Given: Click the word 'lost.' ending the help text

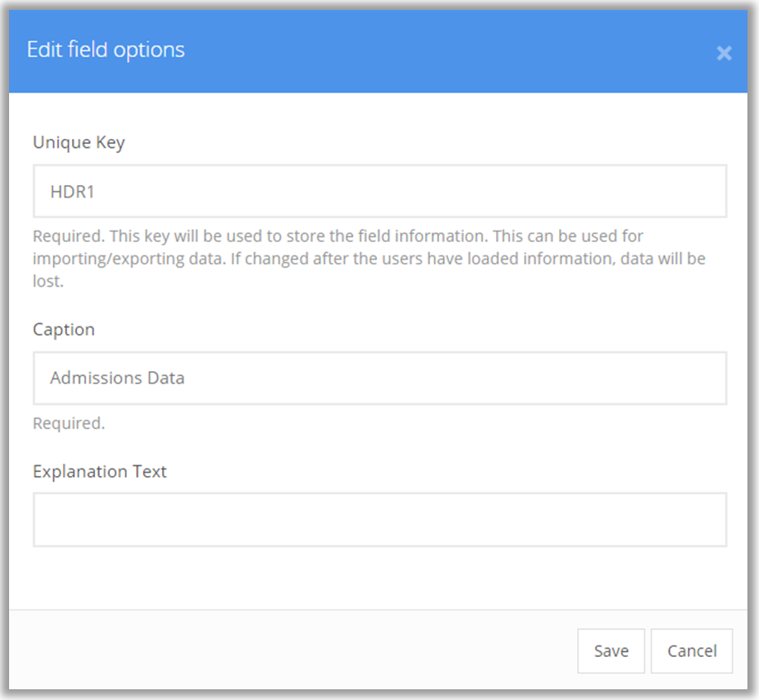Looking at the screenshot, I should tap(49, 280).
